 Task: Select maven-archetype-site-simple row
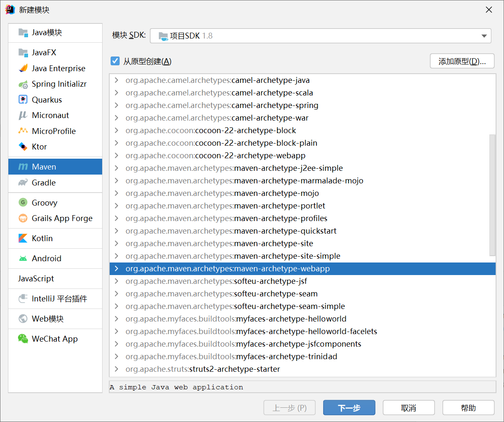(303, 256)
